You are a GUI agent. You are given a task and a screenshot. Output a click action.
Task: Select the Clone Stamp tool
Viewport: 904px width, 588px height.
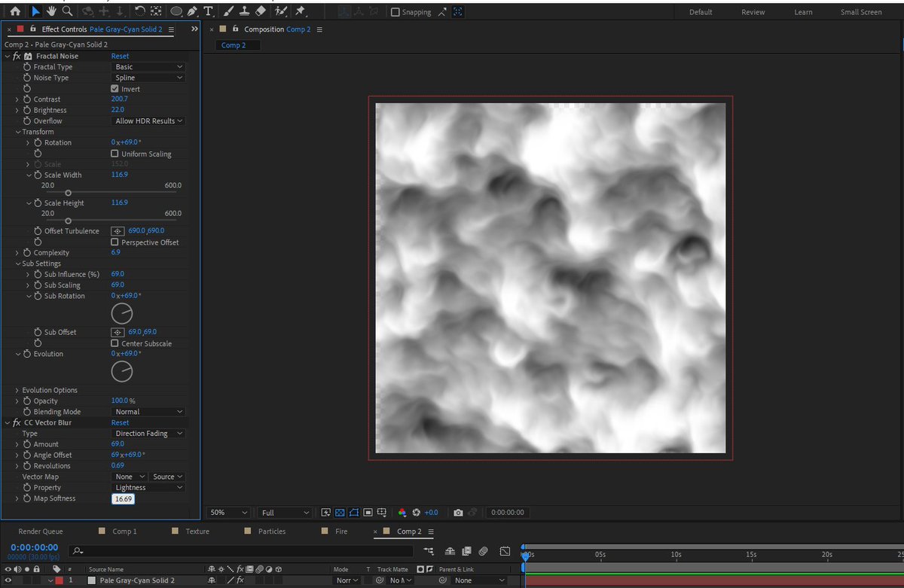(244, 11)
